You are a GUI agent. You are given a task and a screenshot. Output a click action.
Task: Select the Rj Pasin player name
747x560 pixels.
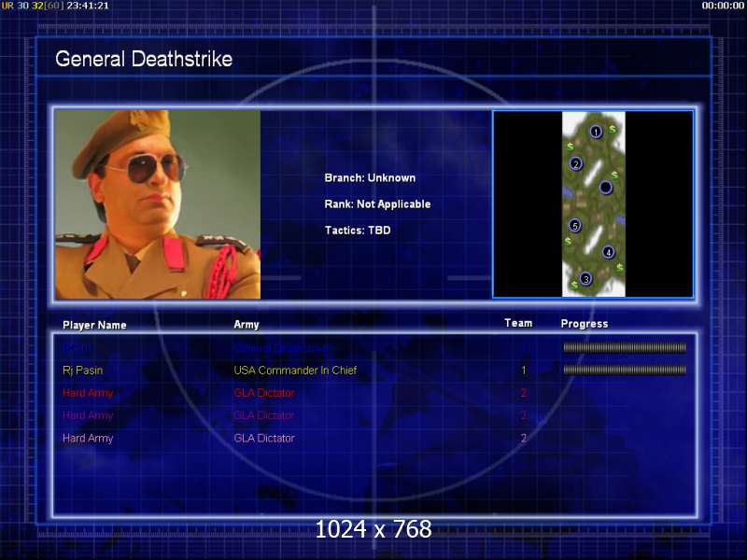point(83,371)
